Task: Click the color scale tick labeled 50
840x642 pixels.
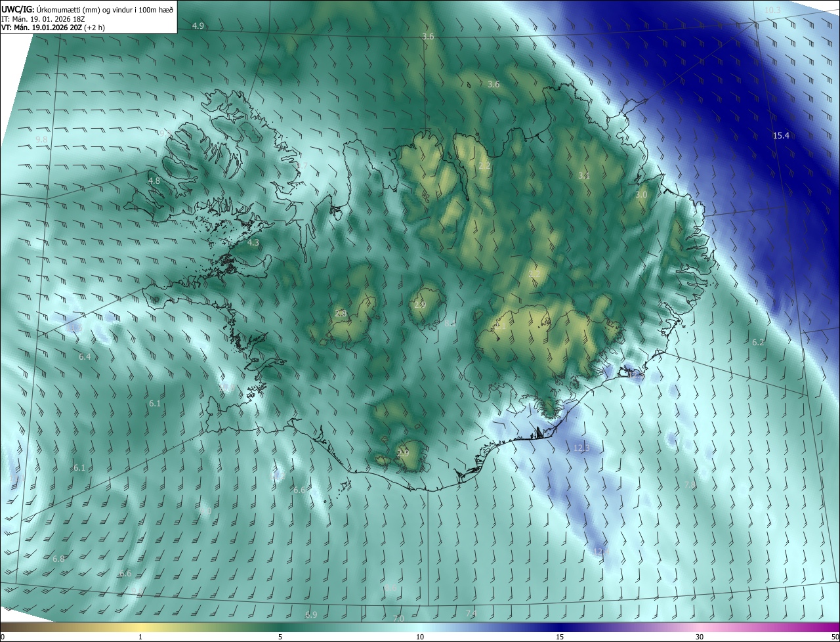Action: click(835, 637)
